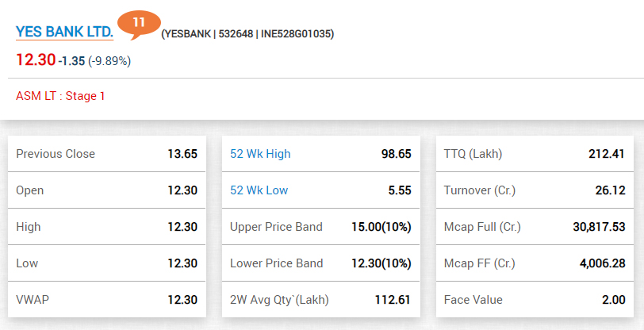The width and height of the screenshot is (644, 330).
Task: Open the 52 Wk Low link
Action: 259,190
